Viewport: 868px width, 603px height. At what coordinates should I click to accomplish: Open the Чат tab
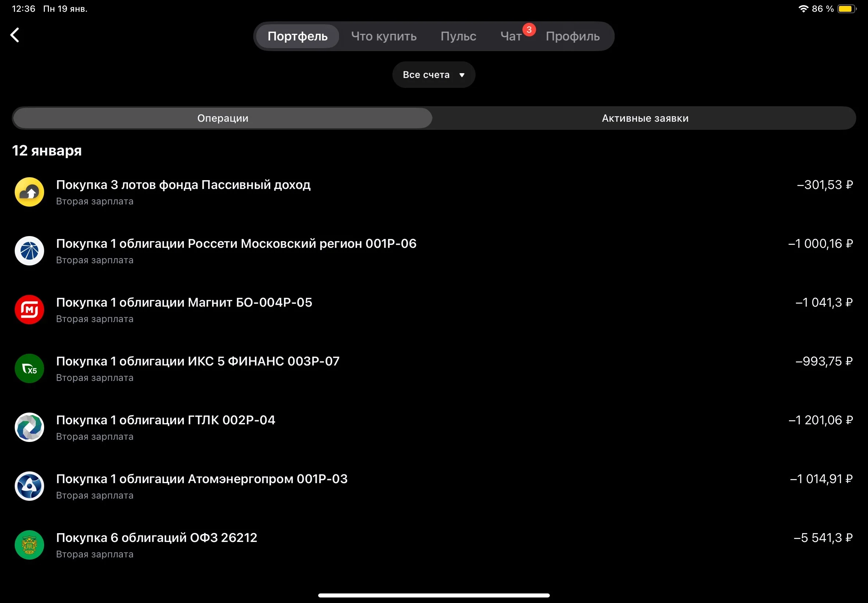511,36
